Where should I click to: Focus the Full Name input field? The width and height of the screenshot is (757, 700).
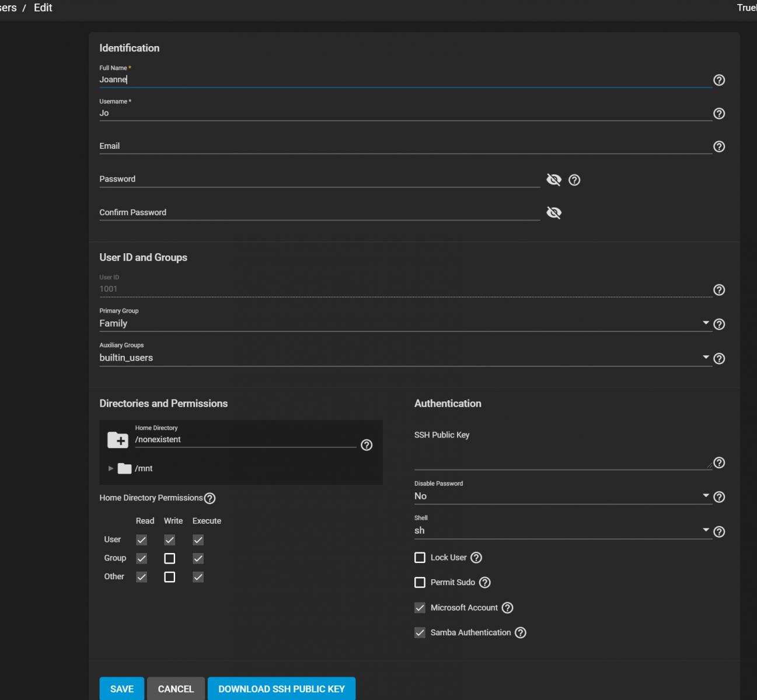click(405, 79)
